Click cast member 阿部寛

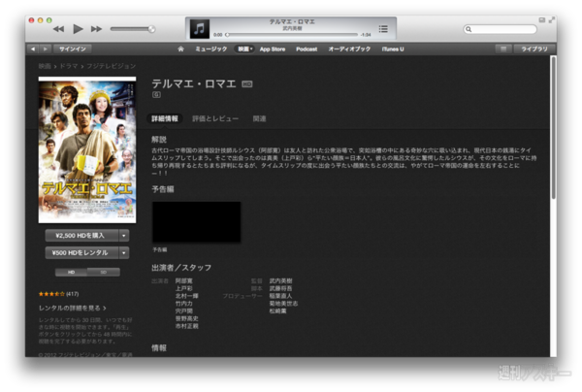(x=183, y=281)
